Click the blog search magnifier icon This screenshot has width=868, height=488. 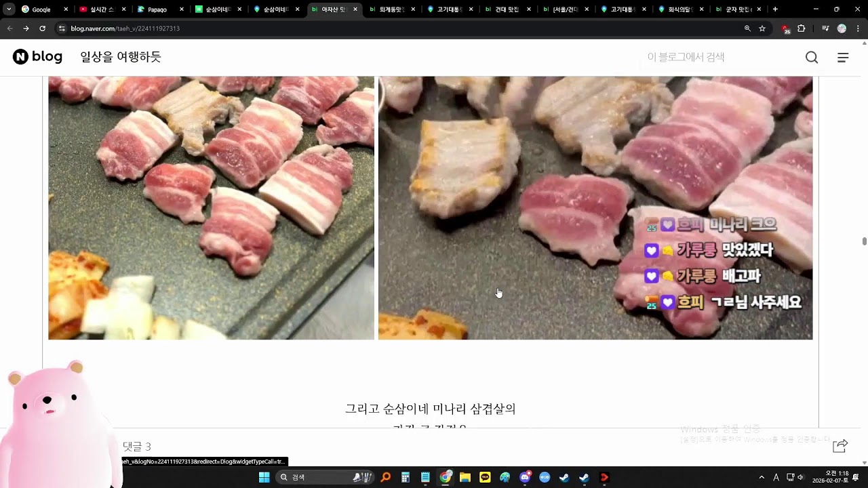pyautogui.click(x=812, y=58)
